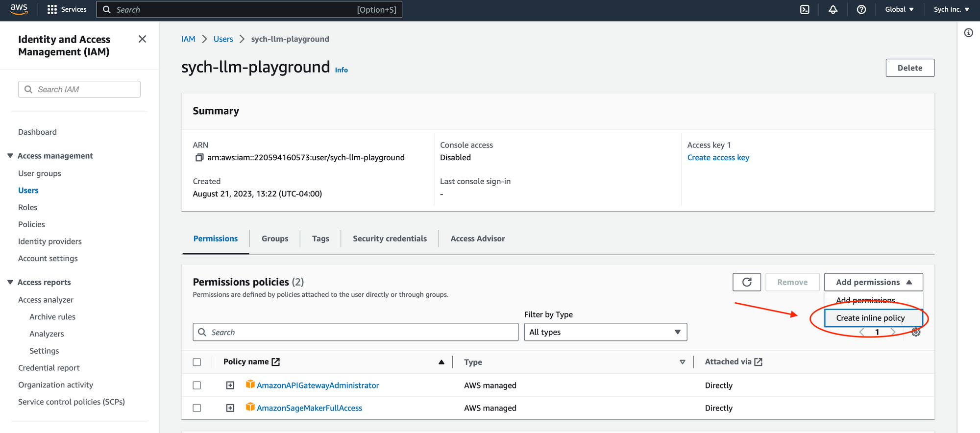Click the magnifier icon in Search IAM

point(28,89)
